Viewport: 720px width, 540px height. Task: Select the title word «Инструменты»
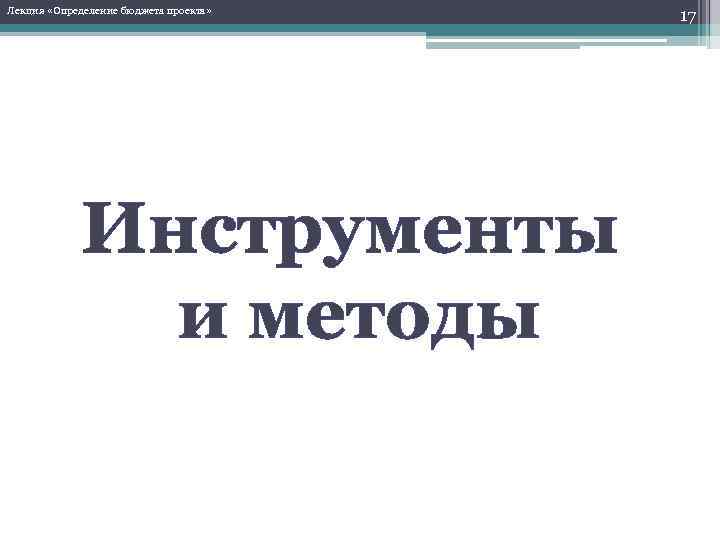[350, 234]
